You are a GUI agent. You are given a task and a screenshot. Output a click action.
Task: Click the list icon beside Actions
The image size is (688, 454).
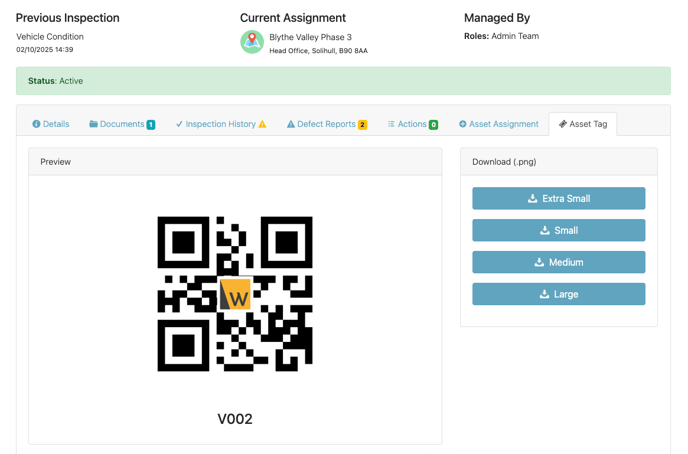pos(392,124)
